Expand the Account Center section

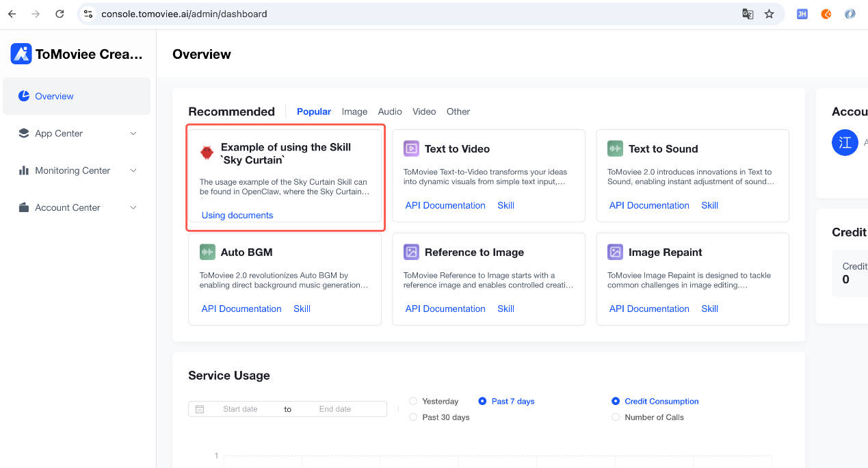76,207
